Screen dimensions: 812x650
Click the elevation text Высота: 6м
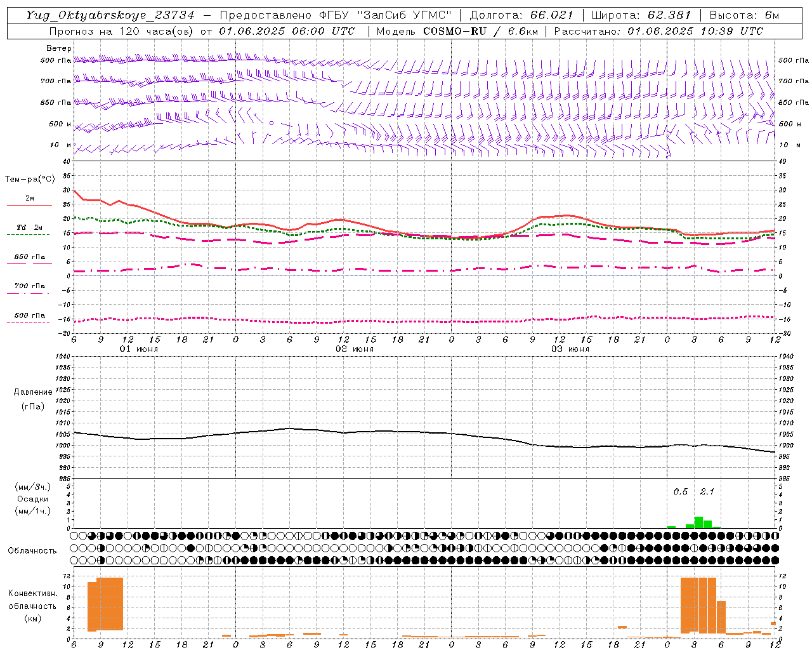[744, 15]
